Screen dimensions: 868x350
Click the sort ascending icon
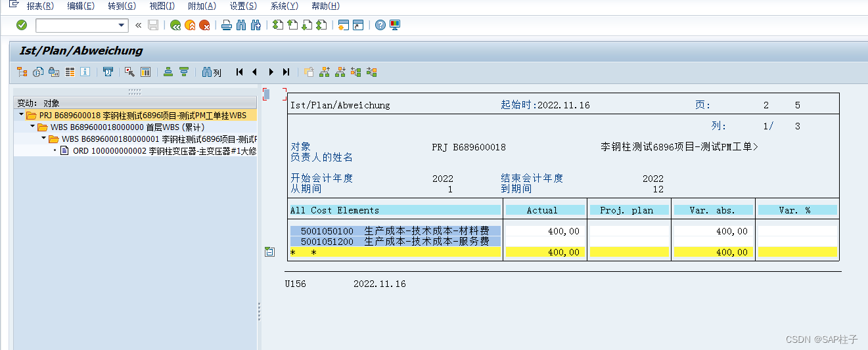[168, 72]
